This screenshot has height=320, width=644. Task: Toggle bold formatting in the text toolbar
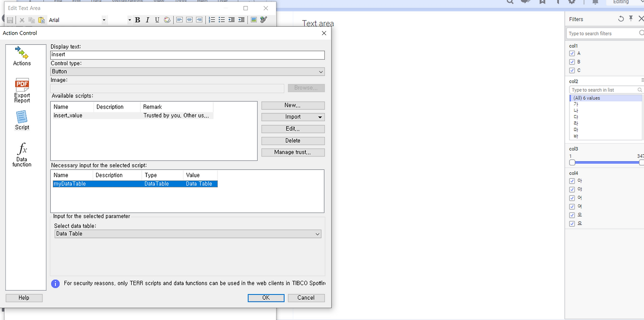(x=137, y=20)
